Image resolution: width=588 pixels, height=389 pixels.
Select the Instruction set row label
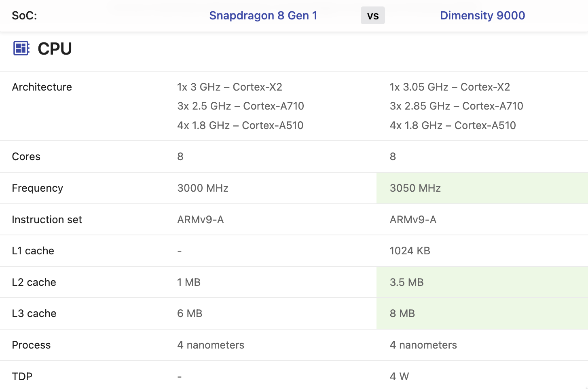[47, 220]
